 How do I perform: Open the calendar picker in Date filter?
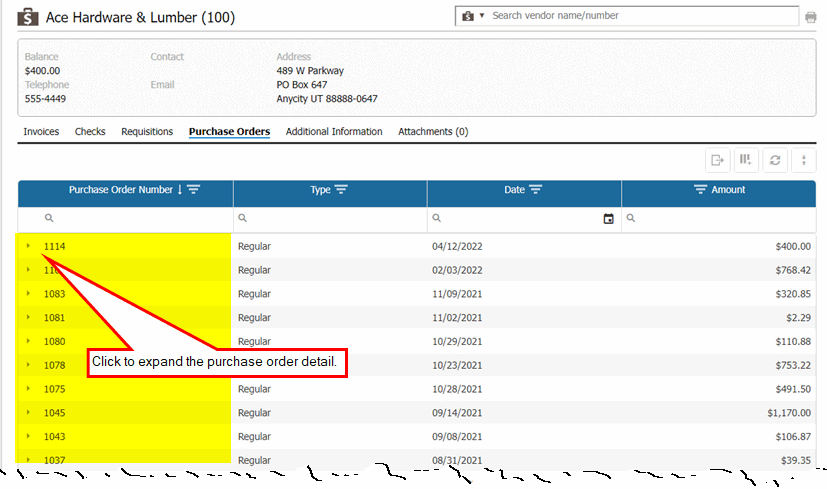tap(609, 218)
